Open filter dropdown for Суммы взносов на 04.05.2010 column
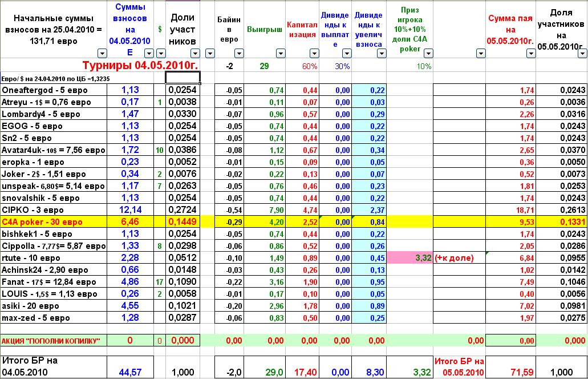Image resolution: width=588 pixels, height=379 pixels. click(148, 53)
